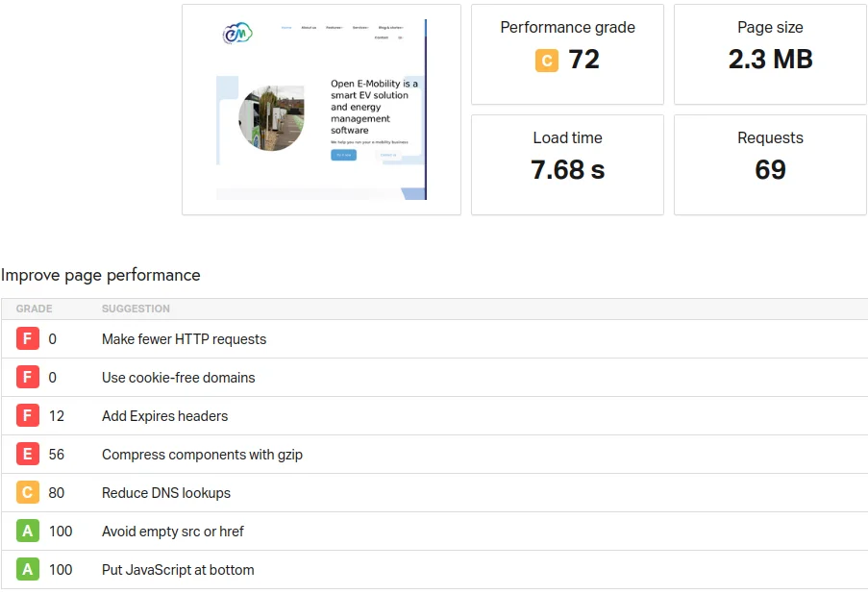Click the Requests 69 summary card

coord(770,164)
